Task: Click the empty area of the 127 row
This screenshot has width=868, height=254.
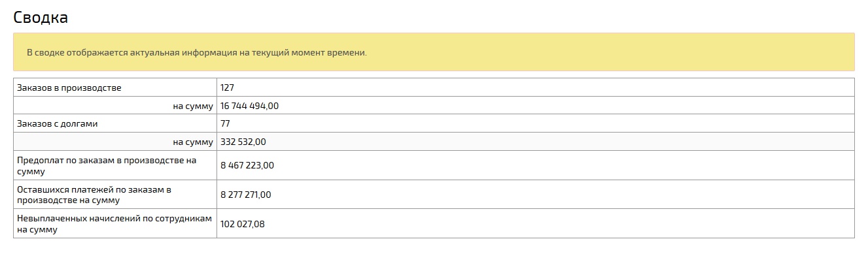Action: 543,87
